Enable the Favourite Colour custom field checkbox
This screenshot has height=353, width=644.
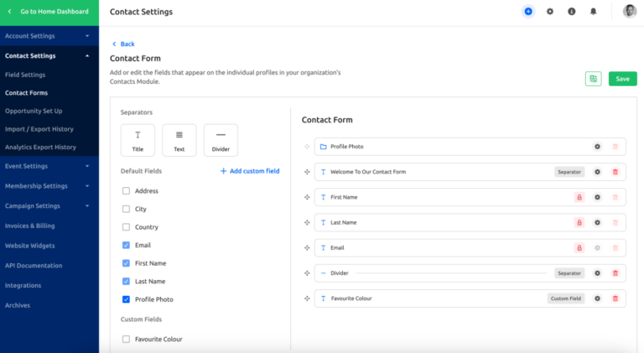point(126,340)
